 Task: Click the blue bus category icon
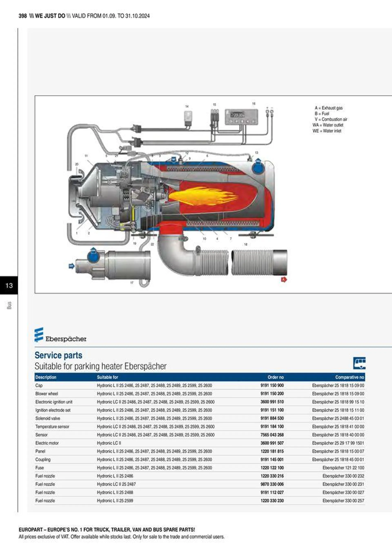coord(359,363)
